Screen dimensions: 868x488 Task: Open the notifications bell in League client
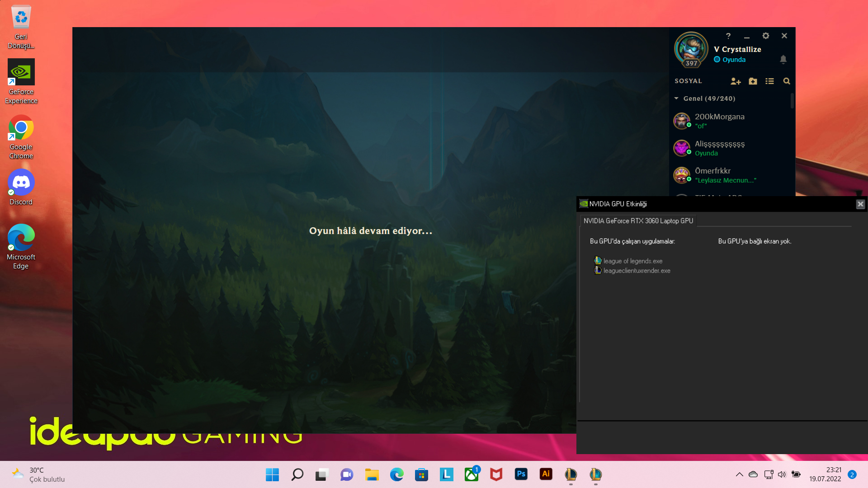click(783, 59)
